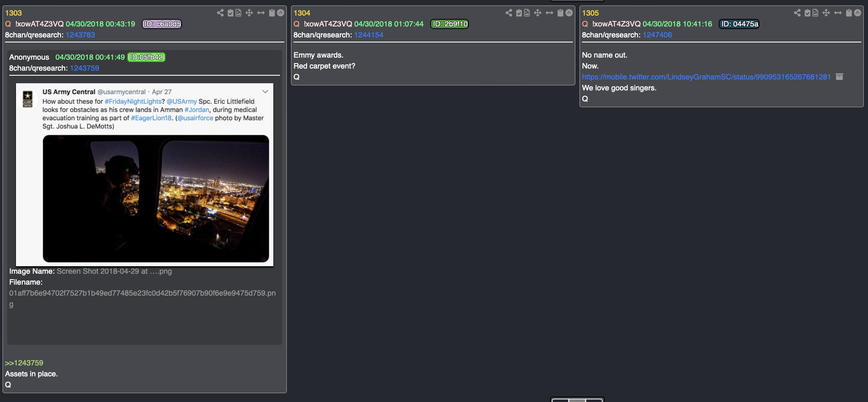Click the ID: 2b9f10 badge
Screen dimensions: 868x402
coord(450,24)
